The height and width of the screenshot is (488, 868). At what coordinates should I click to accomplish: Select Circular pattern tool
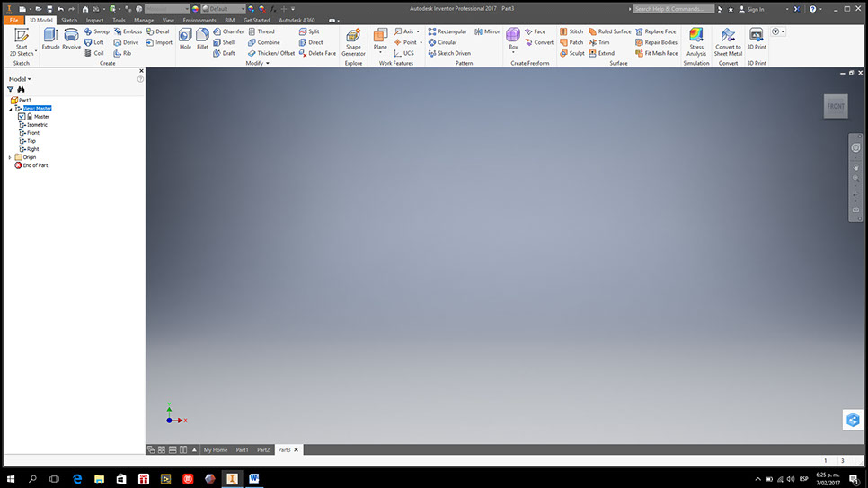point(443,42)
